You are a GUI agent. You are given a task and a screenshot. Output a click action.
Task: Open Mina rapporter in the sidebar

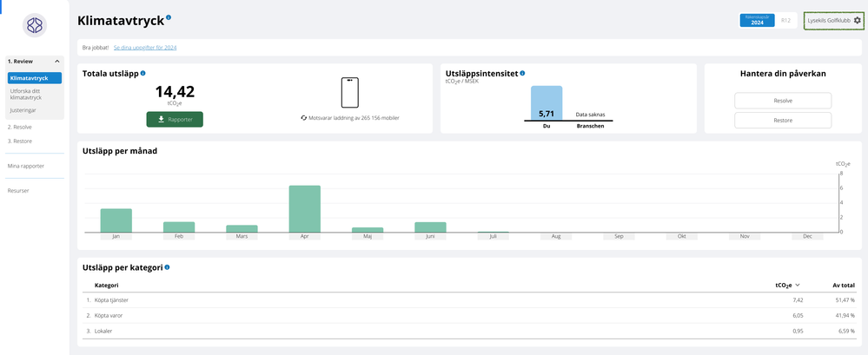coord(26,166)
